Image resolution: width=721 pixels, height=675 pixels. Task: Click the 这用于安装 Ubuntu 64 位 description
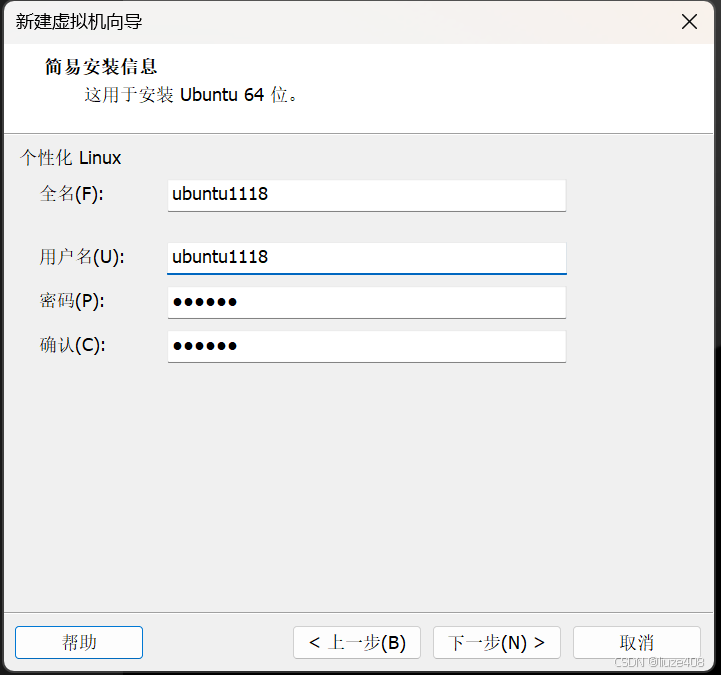[191, 95]
